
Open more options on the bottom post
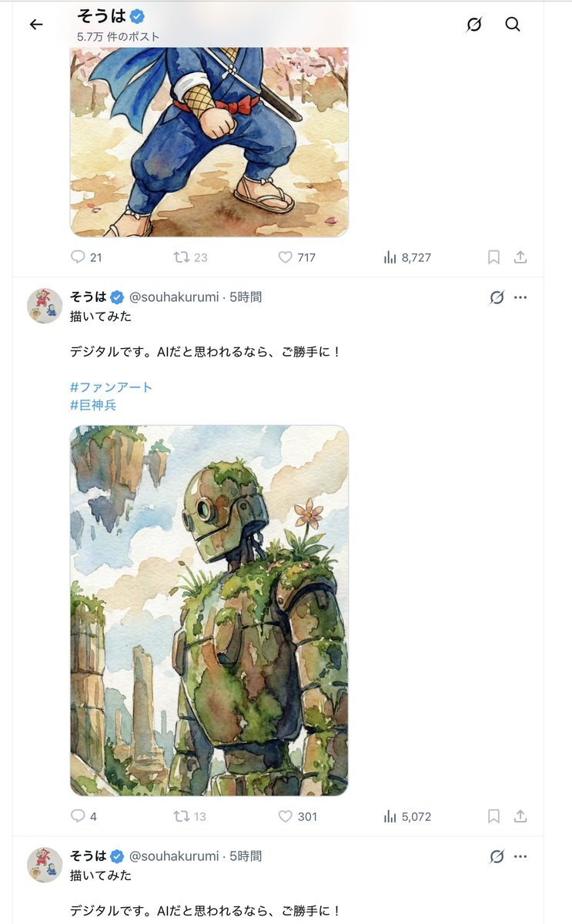(520, 856)
